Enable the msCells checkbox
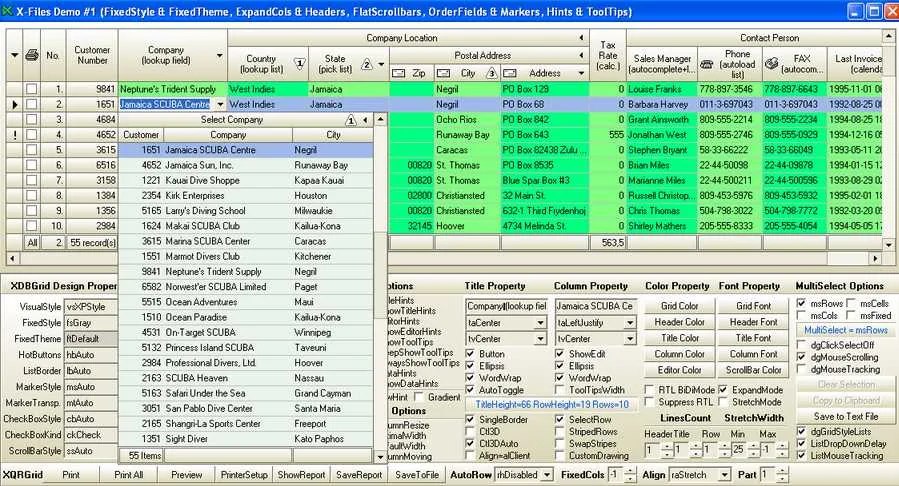This screenshot has height=486, width=899. pos(851,303)
